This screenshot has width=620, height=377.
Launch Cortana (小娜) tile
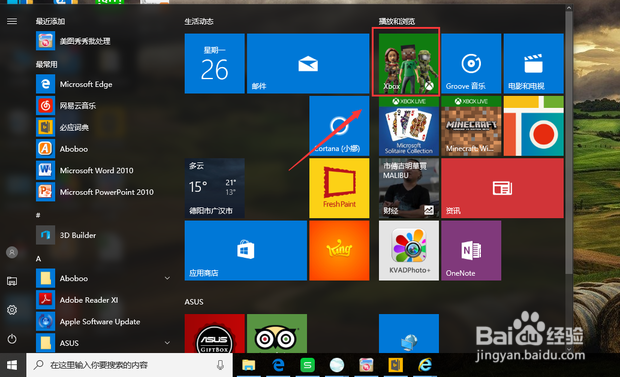(x=339, y=126)
